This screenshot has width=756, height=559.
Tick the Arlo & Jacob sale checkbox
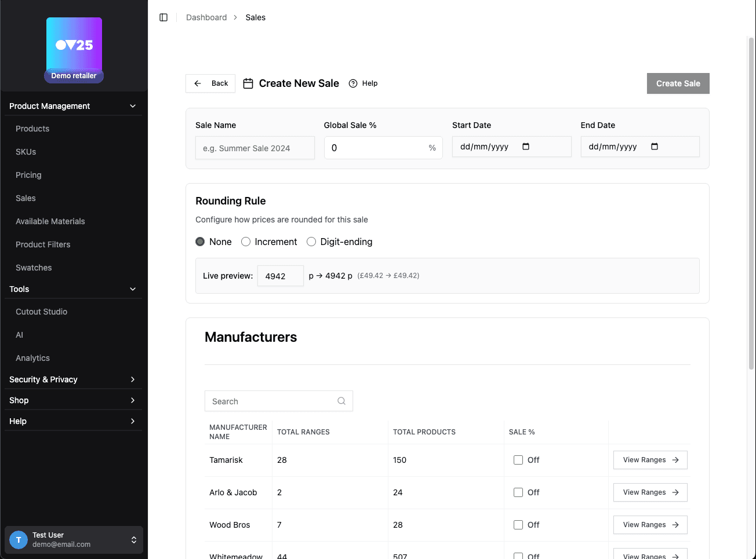pyautogui.click(x=518, y=492)
